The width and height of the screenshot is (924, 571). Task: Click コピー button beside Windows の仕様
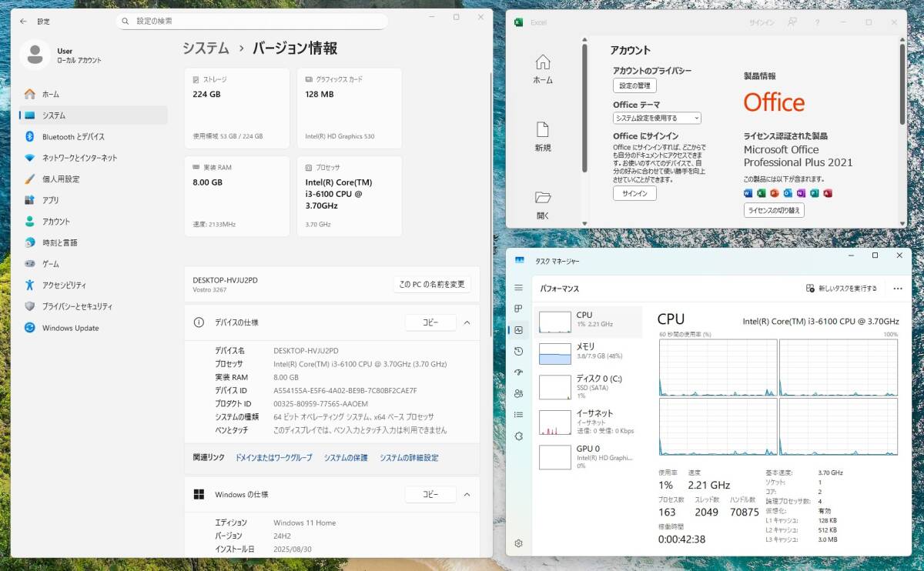[x=430, y=494]
